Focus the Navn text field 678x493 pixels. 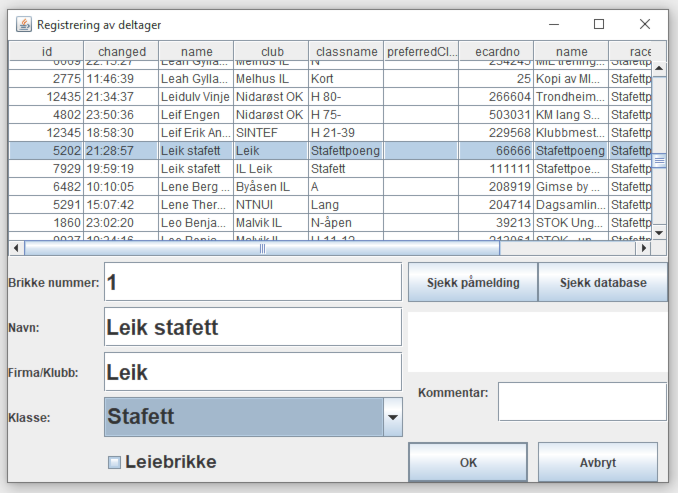tap(253, 327)
